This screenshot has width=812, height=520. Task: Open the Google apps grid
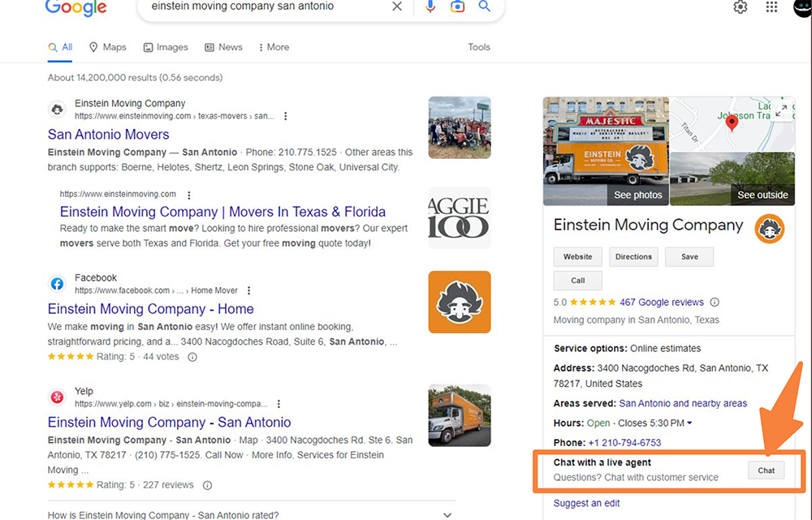(771, 6)
